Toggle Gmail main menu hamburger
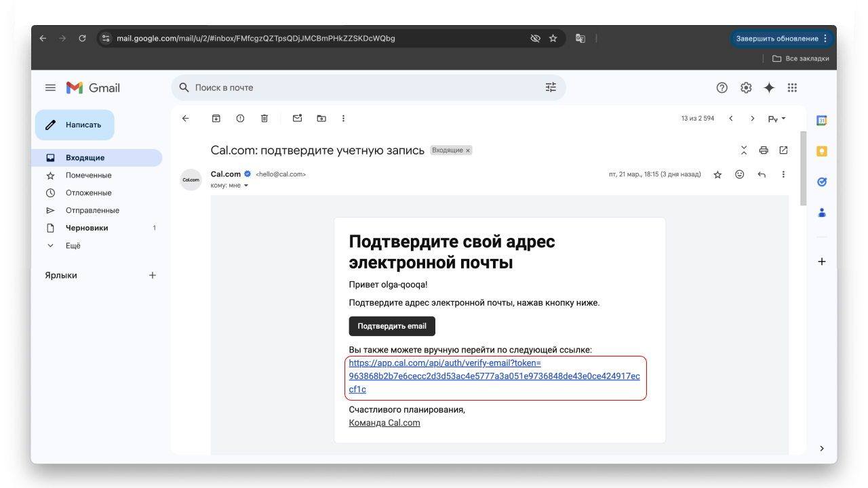868x488 pixels. 50,87
